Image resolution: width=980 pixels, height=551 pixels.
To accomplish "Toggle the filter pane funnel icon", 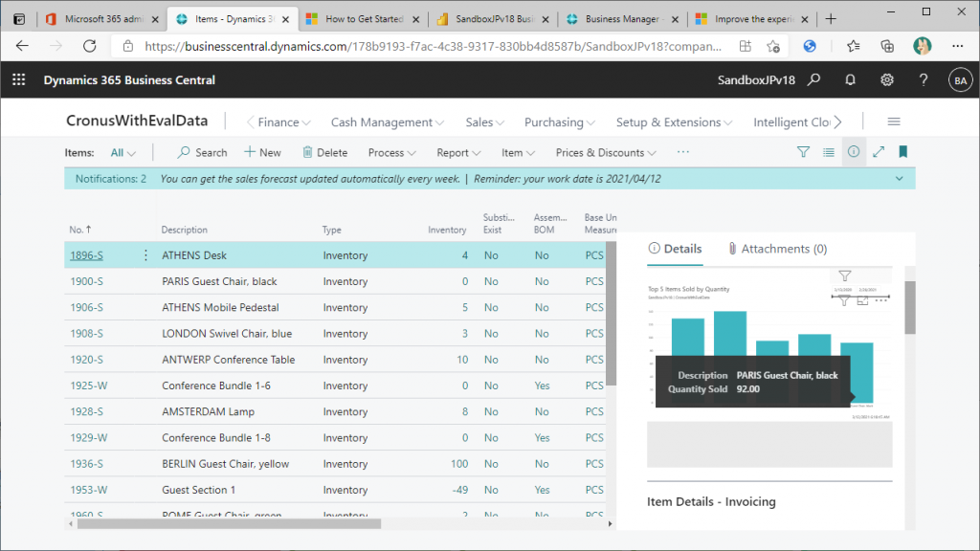I will pyautogui.click(x=803, y=152).
